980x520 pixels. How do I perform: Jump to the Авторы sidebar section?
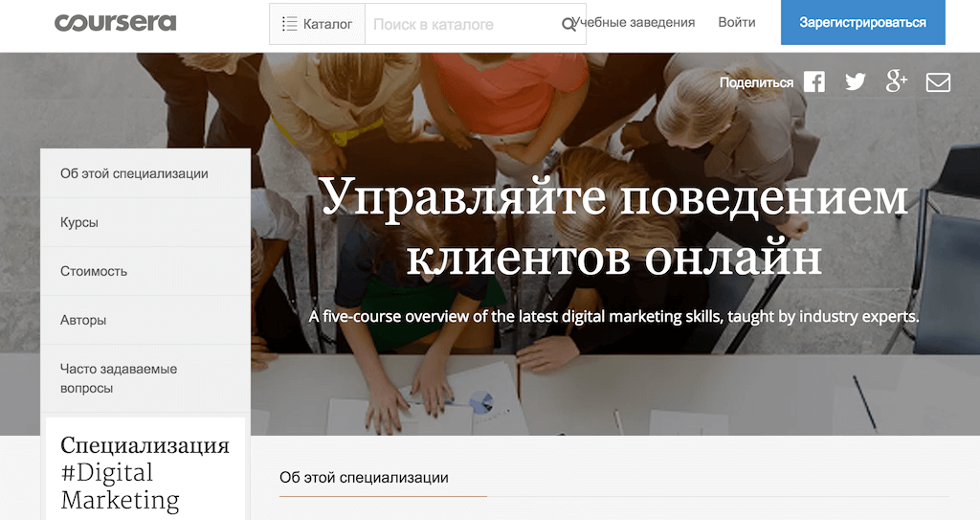(x=83, y=320)
